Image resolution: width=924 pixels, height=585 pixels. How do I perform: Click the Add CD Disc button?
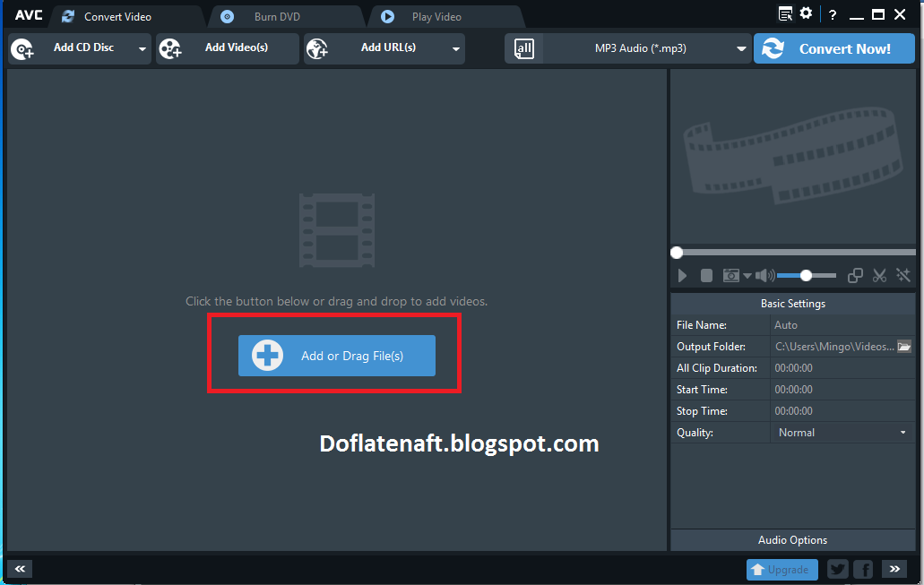pos(80,48)
